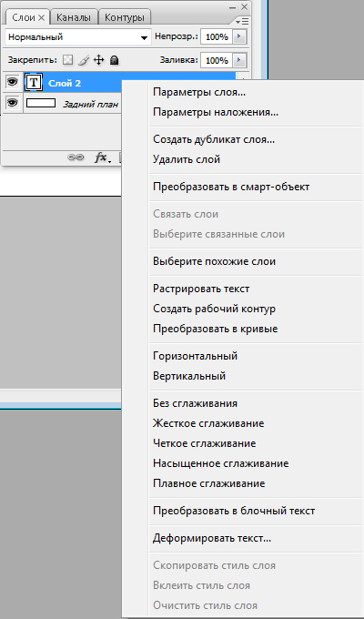This screenshot has height=619, width=364.
Task: Open the layers panel options menu icon
Action: click(242, 21)
